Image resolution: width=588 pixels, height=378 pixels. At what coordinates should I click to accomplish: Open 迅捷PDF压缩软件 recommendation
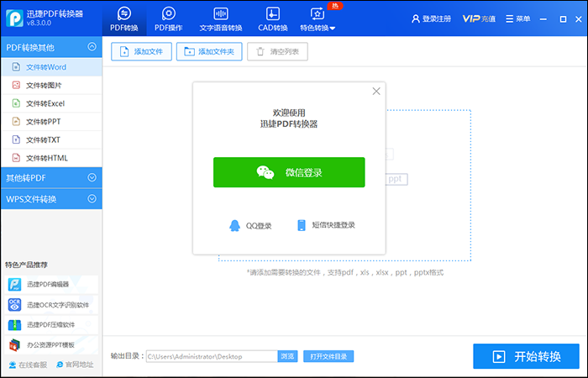pyautogui.click(x=51, y=325)
